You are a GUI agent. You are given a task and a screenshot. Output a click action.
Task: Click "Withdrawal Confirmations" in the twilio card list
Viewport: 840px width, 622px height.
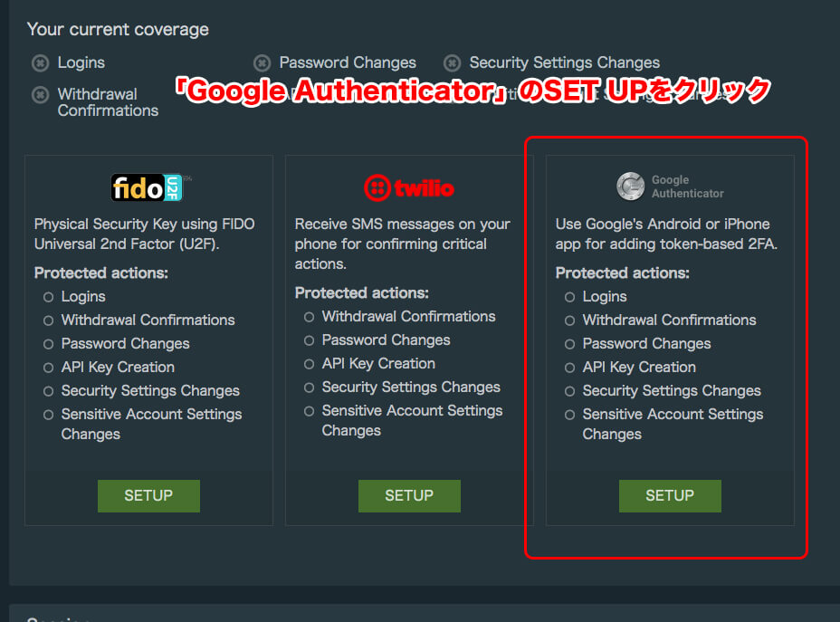409,317
